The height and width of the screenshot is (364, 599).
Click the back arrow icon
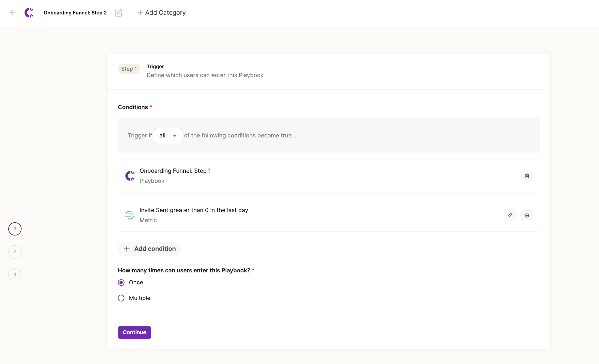point(13,13)
